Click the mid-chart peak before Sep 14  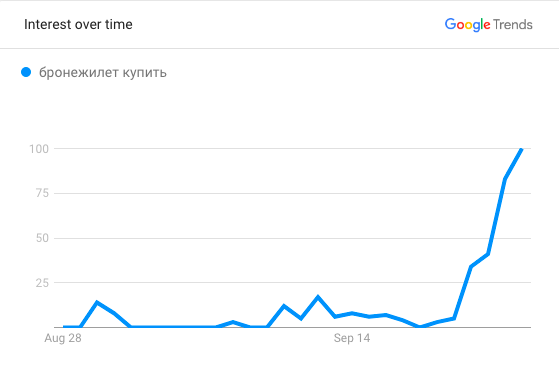tap(318, 297)
